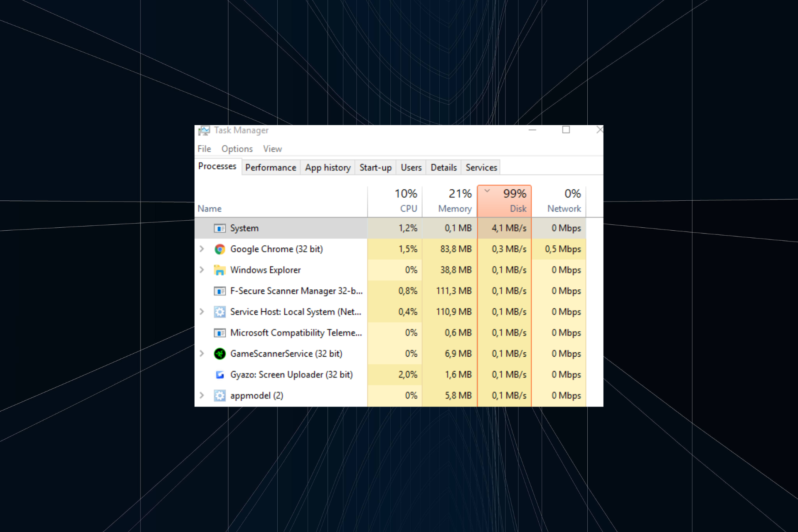This screenshot has height=532, width=798.
Task: Maximize the Task Manager window
Action: tap(566, 130)
